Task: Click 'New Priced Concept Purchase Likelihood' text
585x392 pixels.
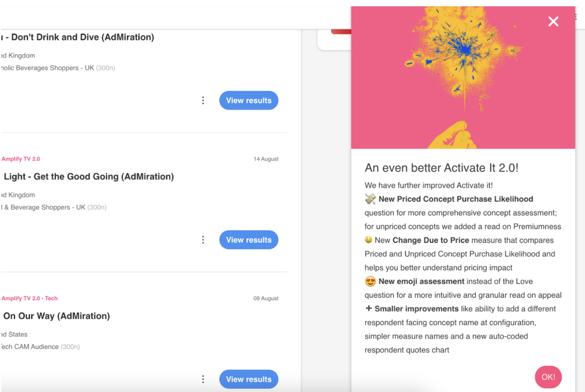Action: click(x=456, y=199)
